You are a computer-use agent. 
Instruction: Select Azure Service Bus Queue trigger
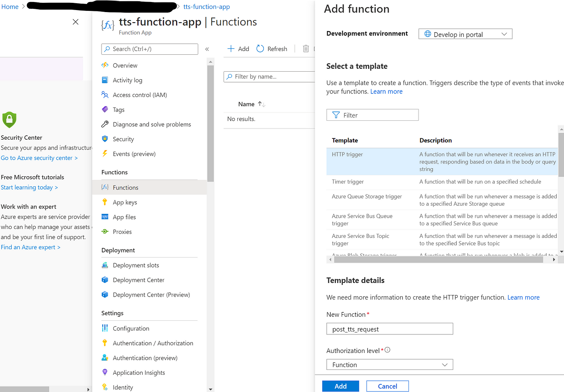coord(442,220)
